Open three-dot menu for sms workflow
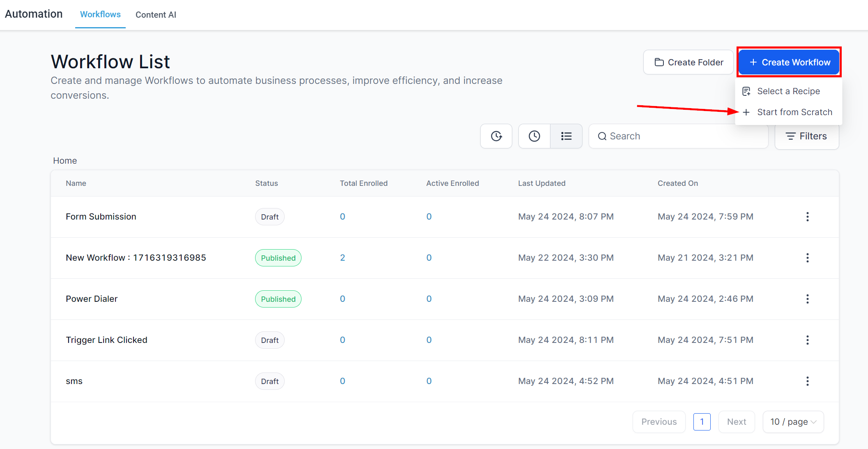868x449 pixels. pos(807,381)
